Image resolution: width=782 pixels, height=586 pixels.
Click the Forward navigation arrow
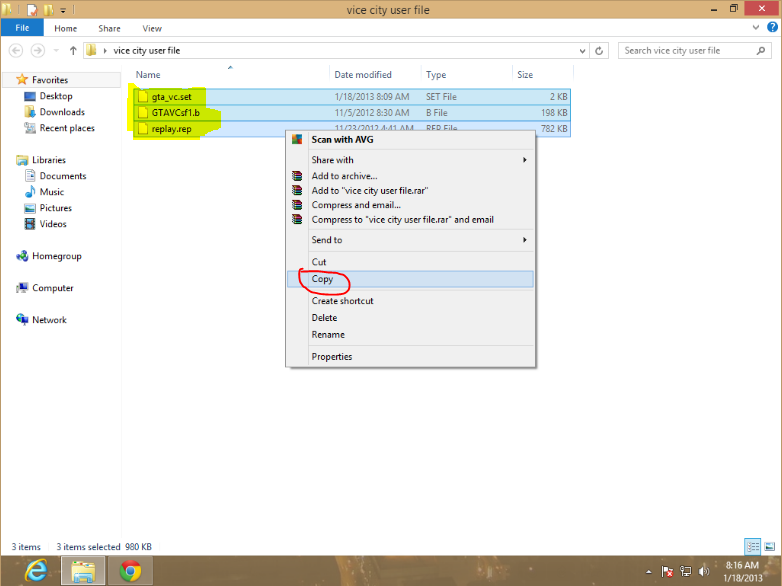point(37,50)
